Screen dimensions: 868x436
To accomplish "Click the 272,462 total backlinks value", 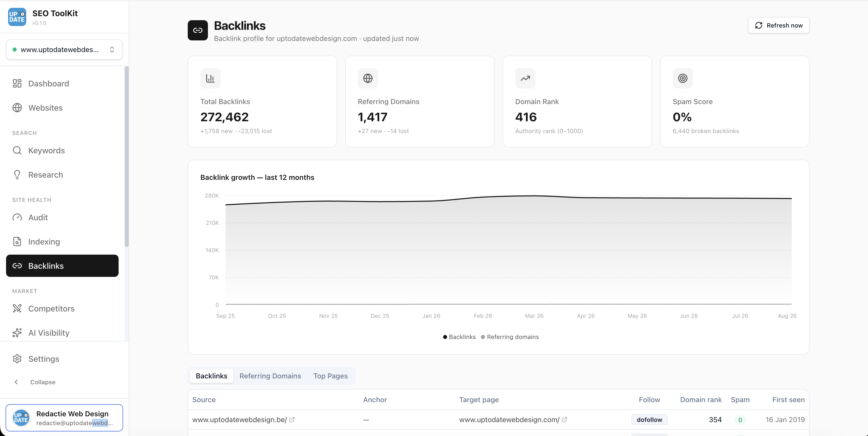I will point(224,117).
